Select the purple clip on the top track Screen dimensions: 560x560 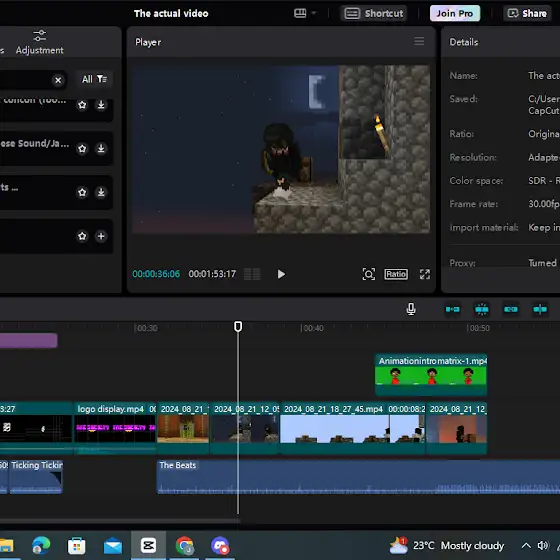pyautogui.click(x=29, y=340)
